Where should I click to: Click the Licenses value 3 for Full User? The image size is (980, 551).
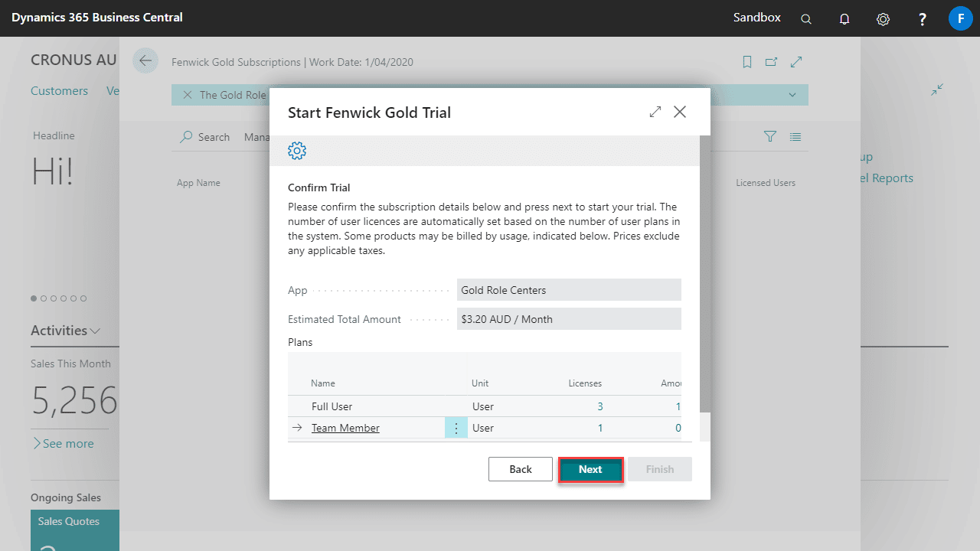pyautogui.click(x=600, y=406)
